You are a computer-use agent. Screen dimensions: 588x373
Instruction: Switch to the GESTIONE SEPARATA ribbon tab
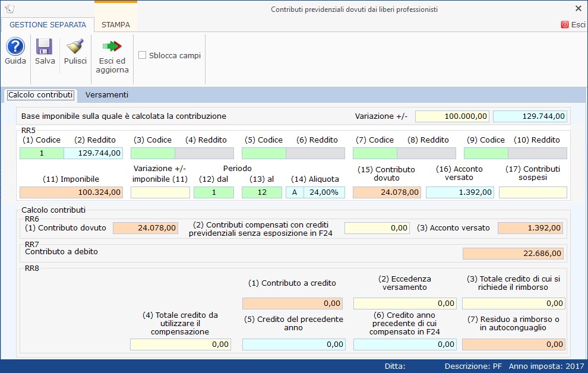pos(48,25)
